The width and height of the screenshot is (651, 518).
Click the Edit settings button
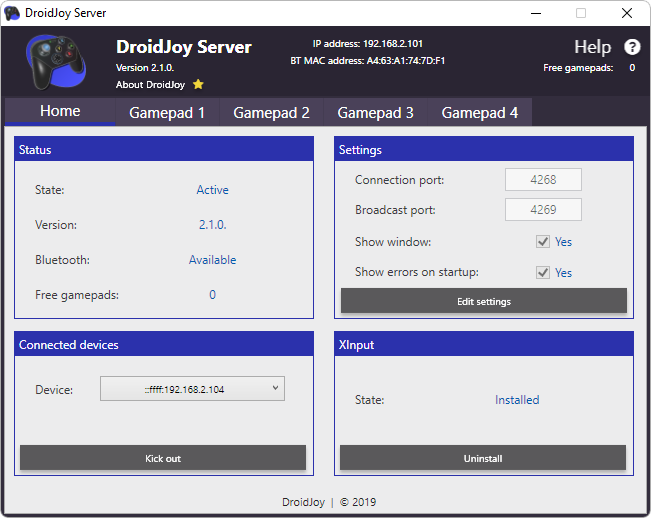[x=484, y=301]
